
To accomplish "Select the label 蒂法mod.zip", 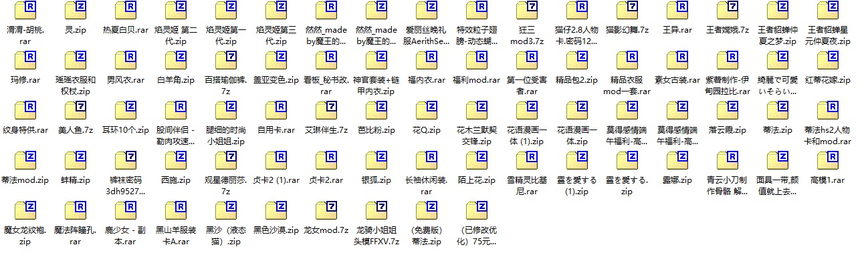I will pyautogui.click(x=25, y=180).
